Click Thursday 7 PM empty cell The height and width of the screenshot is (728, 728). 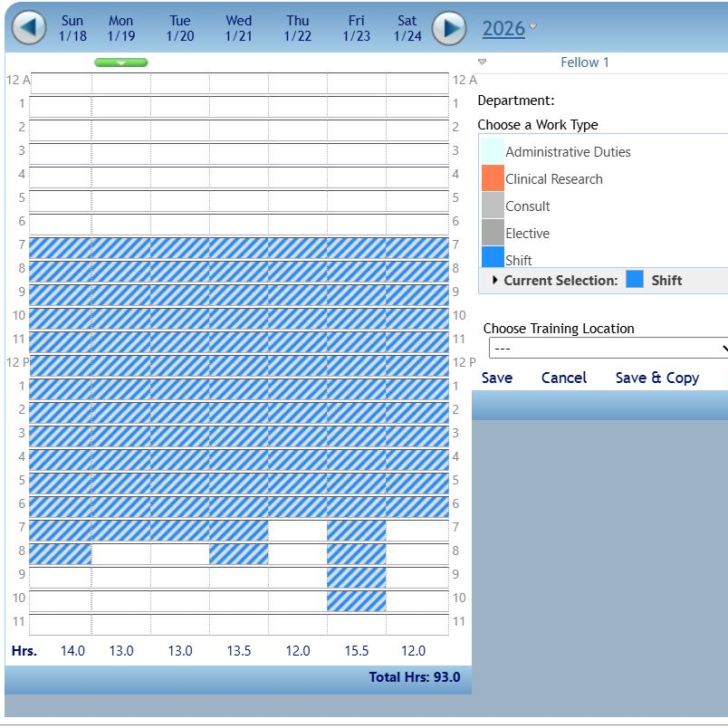(298, 531)
